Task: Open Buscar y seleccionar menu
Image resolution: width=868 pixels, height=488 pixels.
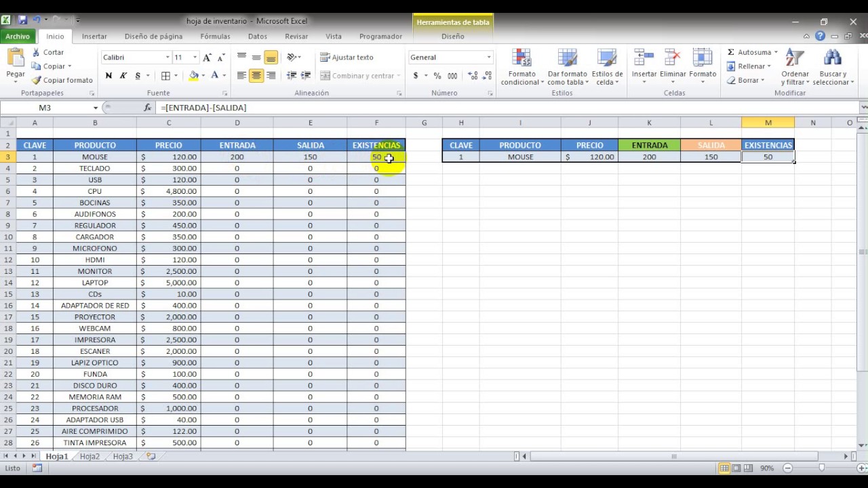Action: (833, 67)
